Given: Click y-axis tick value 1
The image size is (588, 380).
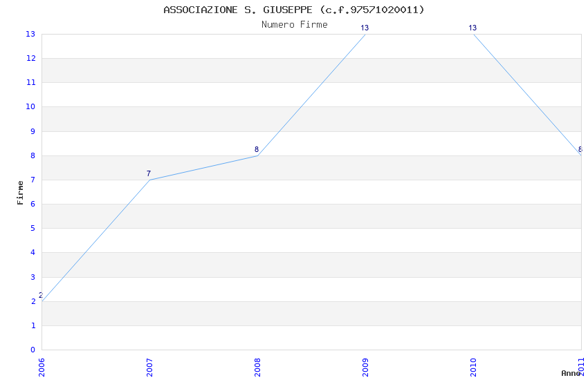Looking at the screenshot, I should tap(33, 325).
